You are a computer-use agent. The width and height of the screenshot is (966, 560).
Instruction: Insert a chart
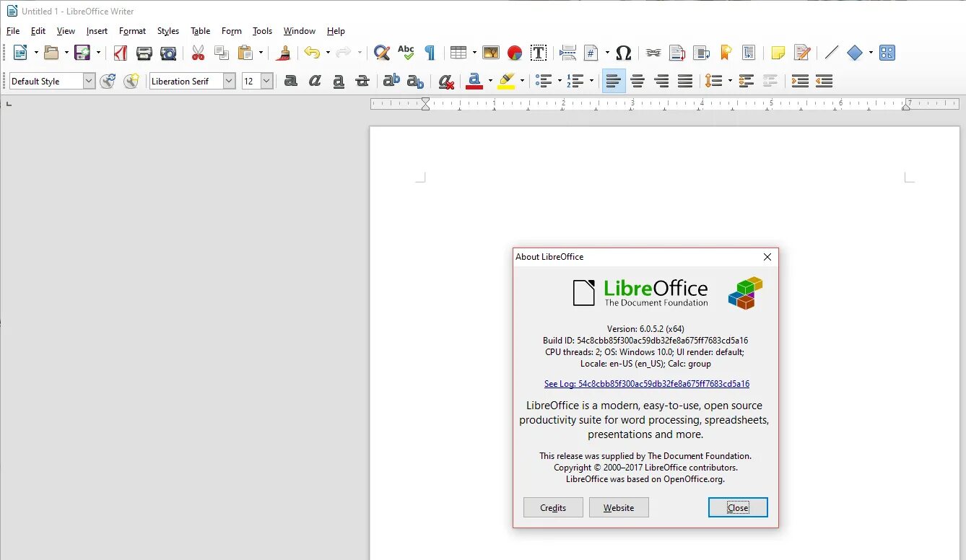click(515, 53)
